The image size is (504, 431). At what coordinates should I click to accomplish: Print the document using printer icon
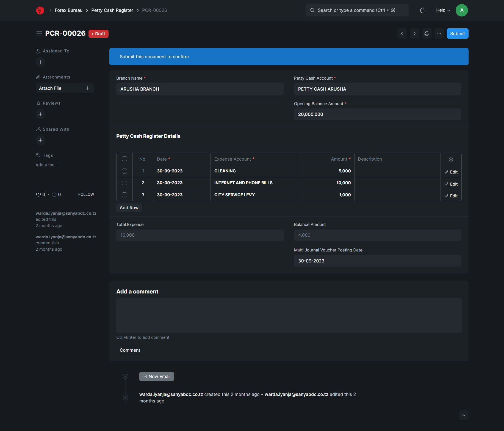point(427,33)
